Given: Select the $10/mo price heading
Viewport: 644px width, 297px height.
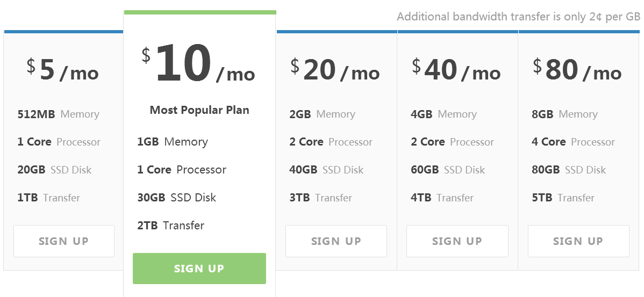Looking at the screenshot, I should click(198, 63).
